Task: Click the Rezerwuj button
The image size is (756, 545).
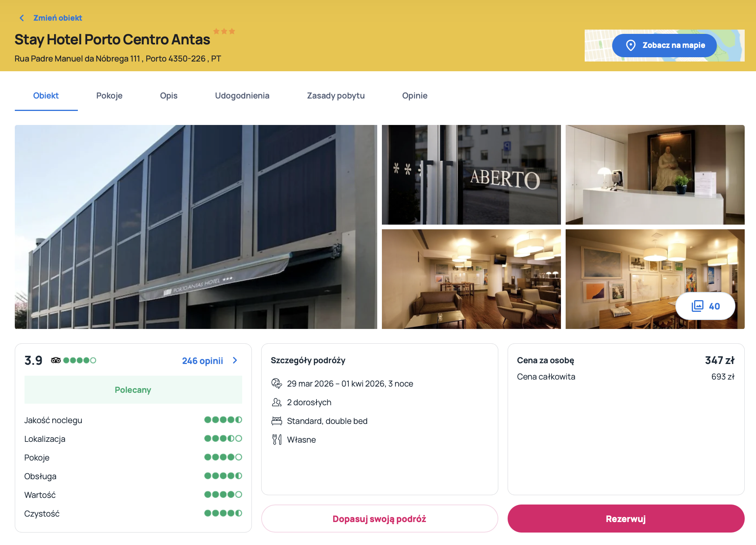Action: pos(626,519)
